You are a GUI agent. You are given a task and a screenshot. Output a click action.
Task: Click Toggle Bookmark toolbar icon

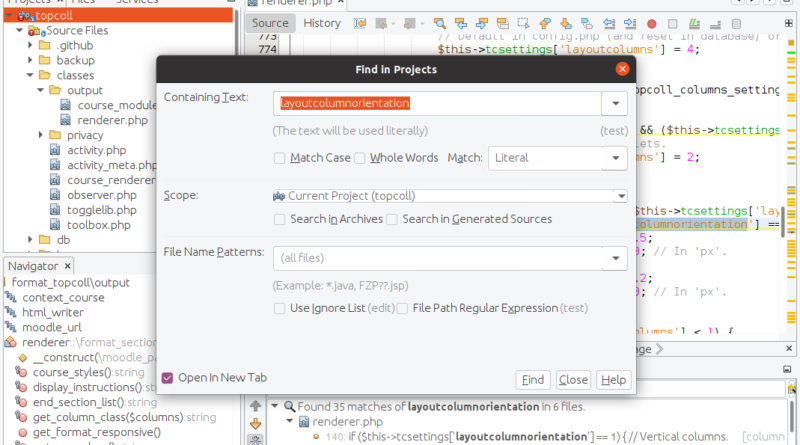pos(587,23)
